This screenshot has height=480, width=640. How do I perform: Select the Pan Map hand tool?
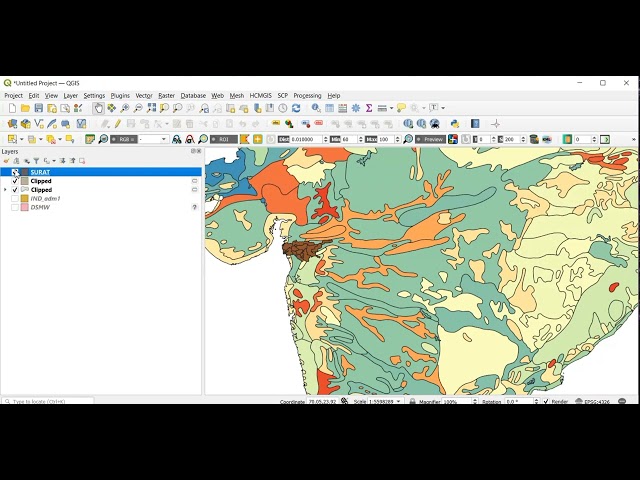click(x=98, y=108)
